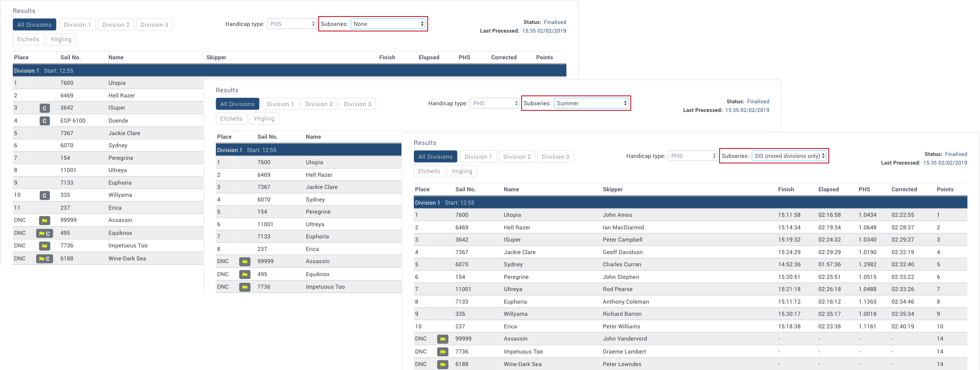Click Points column header in SIS panel
The image size is (980, 370).
(x=945, y=189)
